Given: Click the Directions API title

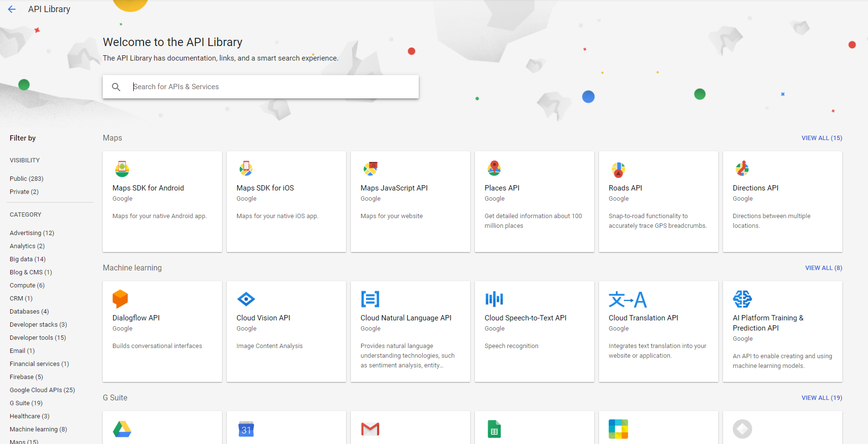Looking at the screenshot, I should pos(756,188).
